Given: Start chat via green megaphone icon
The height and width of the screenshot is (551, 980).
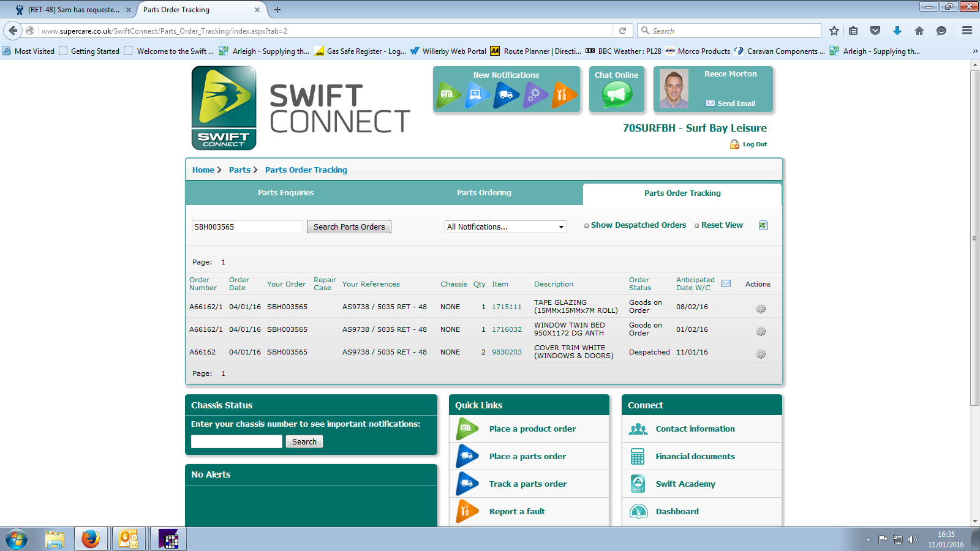Looking at the screenshot, I should [x=617, y=95].
